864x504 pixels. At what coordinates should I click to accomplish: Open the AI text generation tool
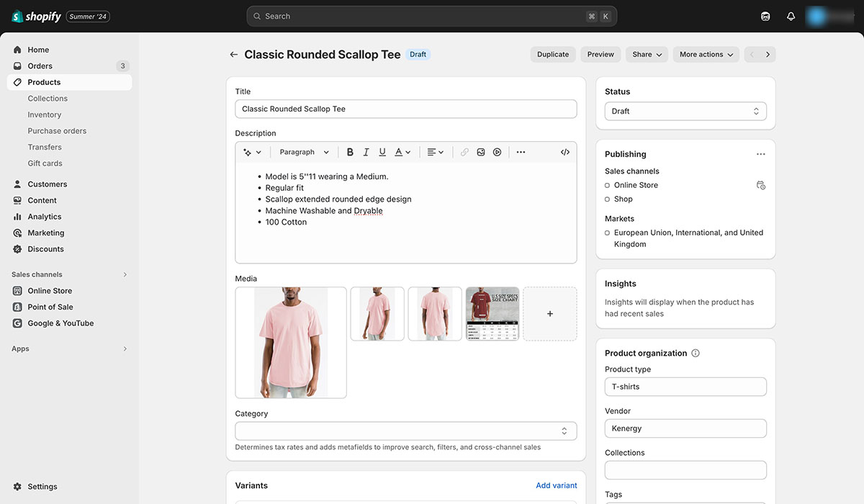251,151
